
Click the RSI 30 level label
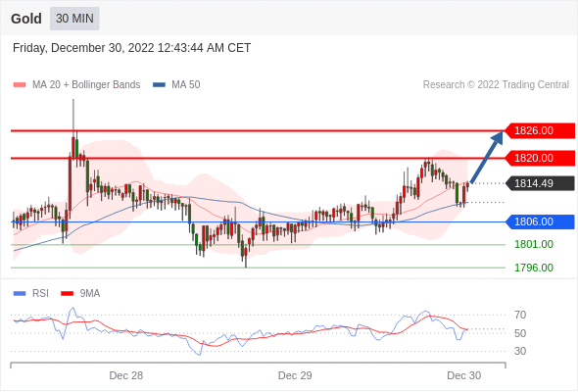coord(520,351)
